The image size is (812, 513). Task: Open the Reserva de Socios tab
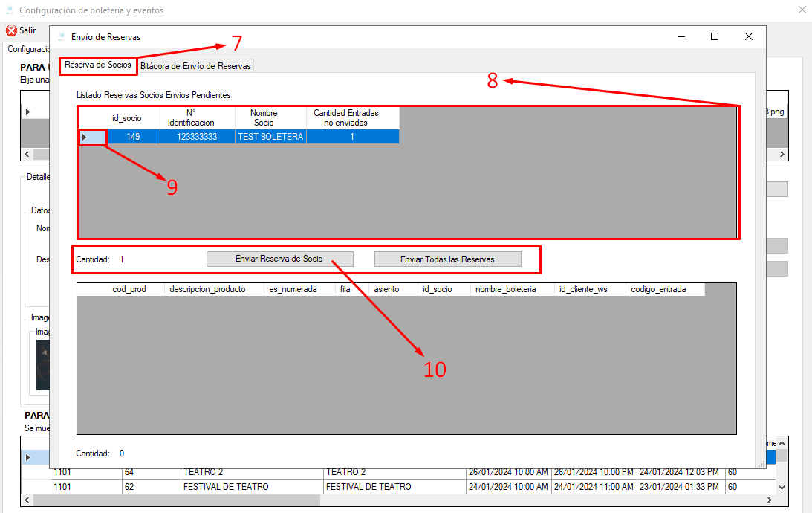(98, 65)
